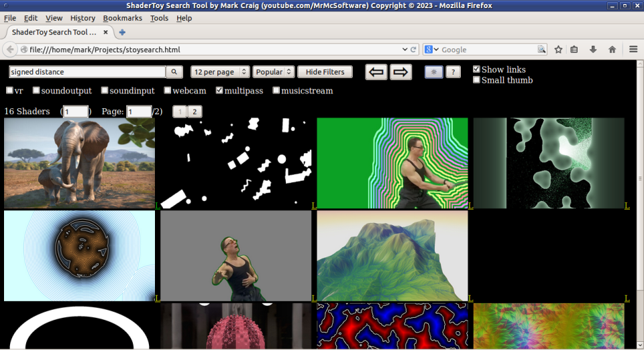Open the green mountain terrain thumbnail
This screenshot has width=644, height=350.
point(392,256)
